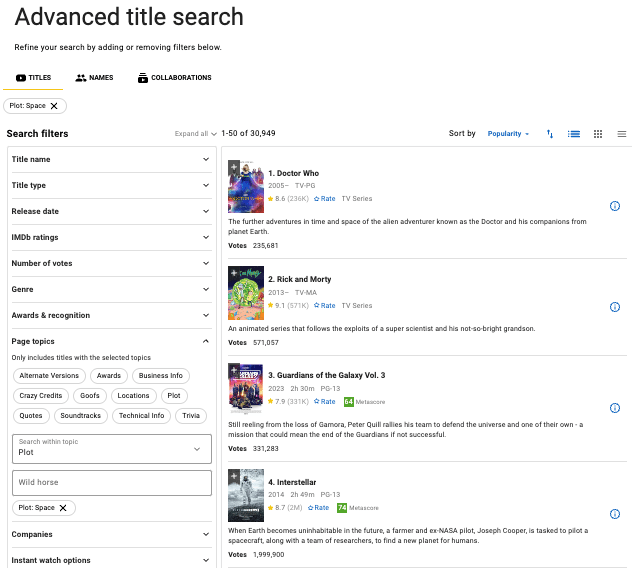Click the sort direction arrows icon

550,134
